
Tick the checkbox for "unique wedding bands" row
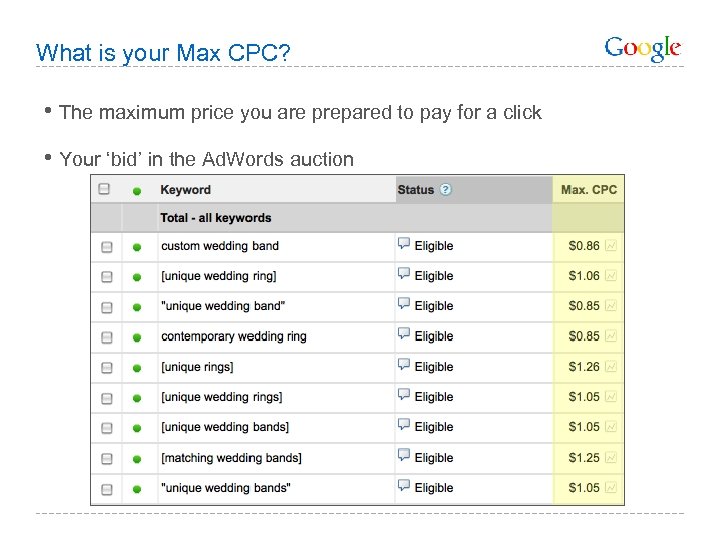[106, 489]
